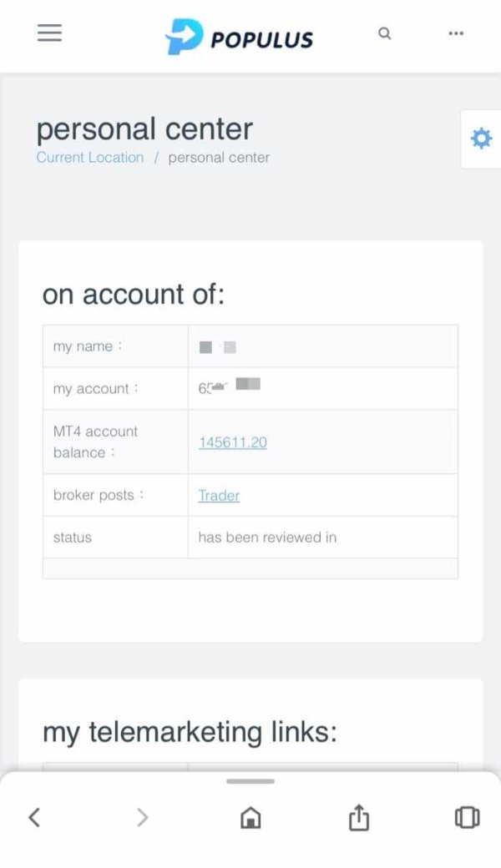The image size is (501, 868).
Task: Click the personal center page heading
Action: pyautogui.click(x=144, y=129)
